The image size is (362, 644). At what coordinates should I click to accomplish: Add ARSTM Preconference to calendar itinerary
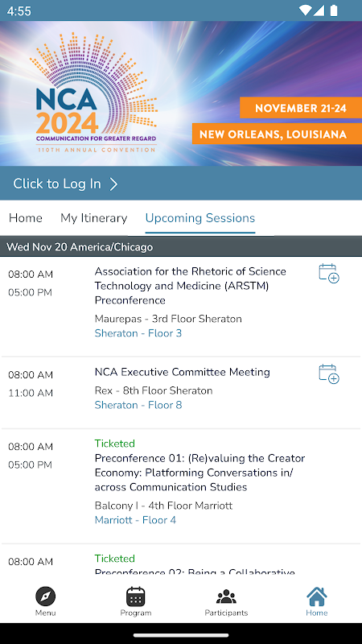coord(329,274)
